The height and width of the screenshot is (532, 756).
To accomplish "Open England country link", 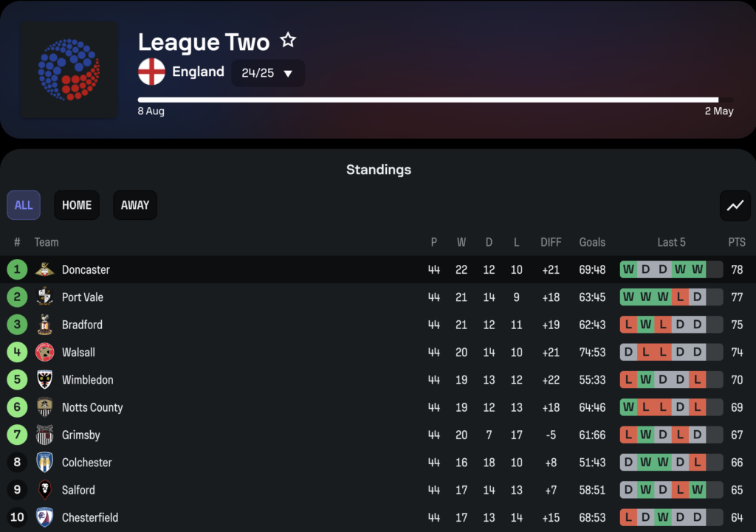I will [x=198, y=72].
